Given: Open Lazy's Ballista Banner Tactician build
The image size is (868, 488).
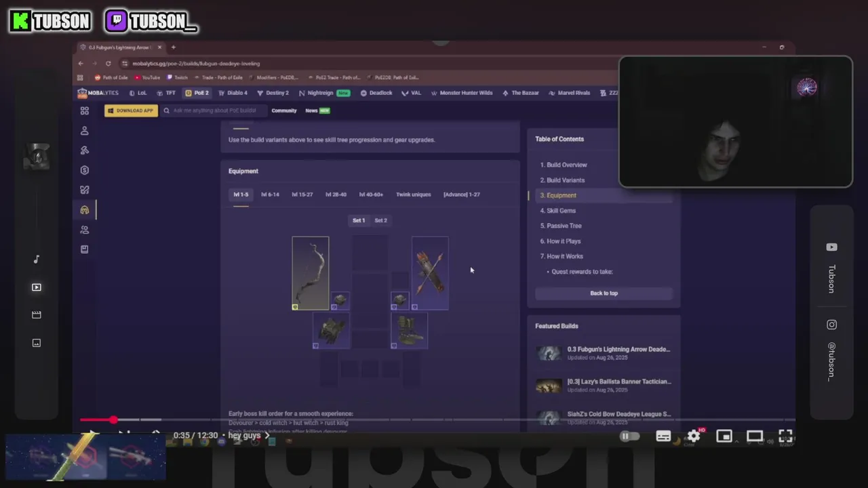Looking at the screenshot, I should pyautogui.click(x=604, y=385).
